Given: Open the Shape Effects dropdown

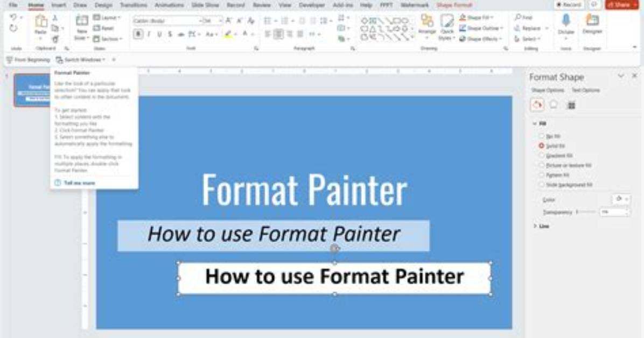Looking at the screenshot, I should tap(480, 39).
